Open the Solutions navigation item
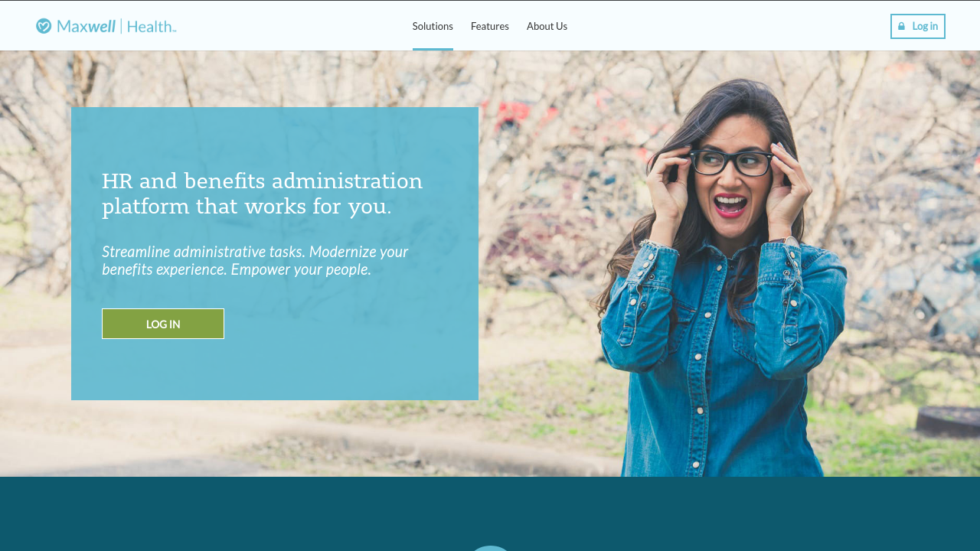 click(433, 26)
